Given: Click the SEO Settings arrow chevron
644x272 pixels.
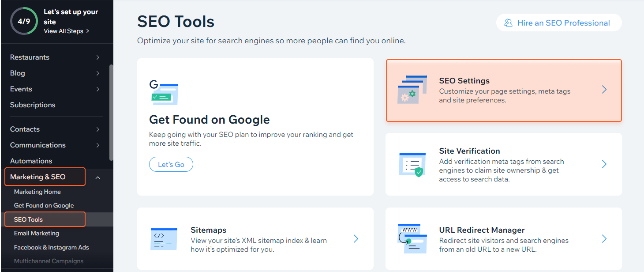Looking at the screenshot, I should (604, 90).
